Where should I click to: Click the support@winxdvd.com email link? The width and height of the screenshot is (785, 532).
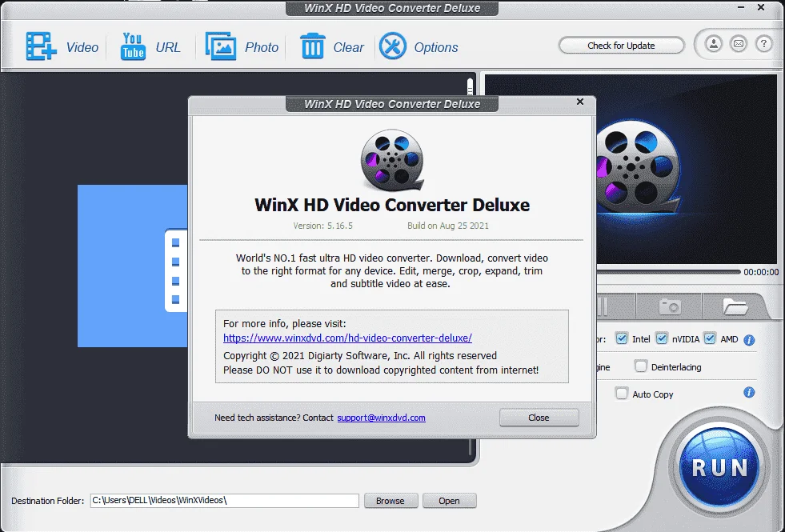[x=381, y=418]
